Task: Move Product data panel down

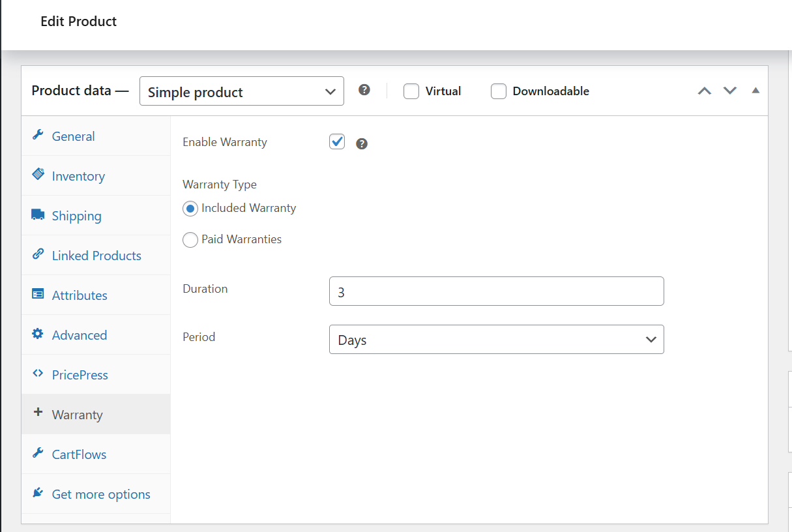Action: click(x=730, y=91)
